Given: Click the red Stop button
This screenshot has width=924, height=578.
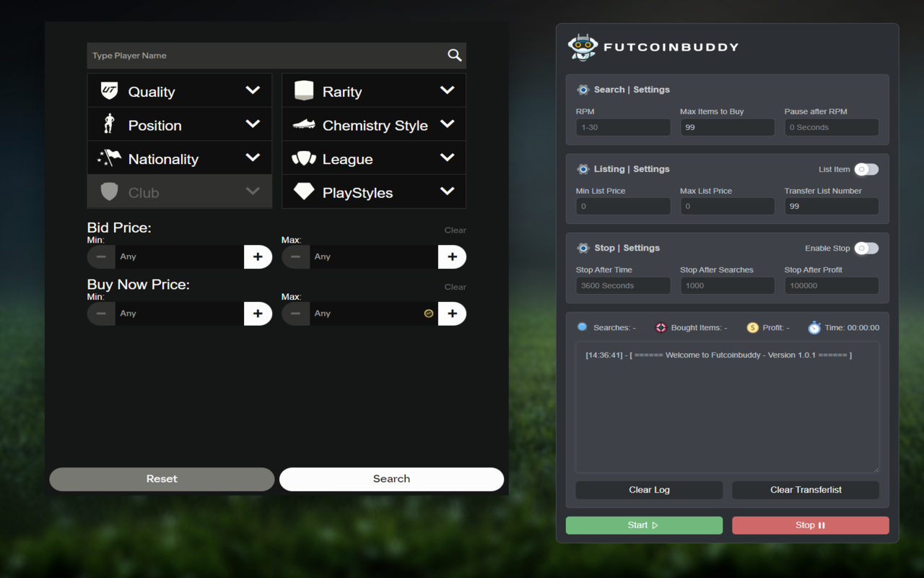Looking at the screenshot, I should (x=811, y=525).
